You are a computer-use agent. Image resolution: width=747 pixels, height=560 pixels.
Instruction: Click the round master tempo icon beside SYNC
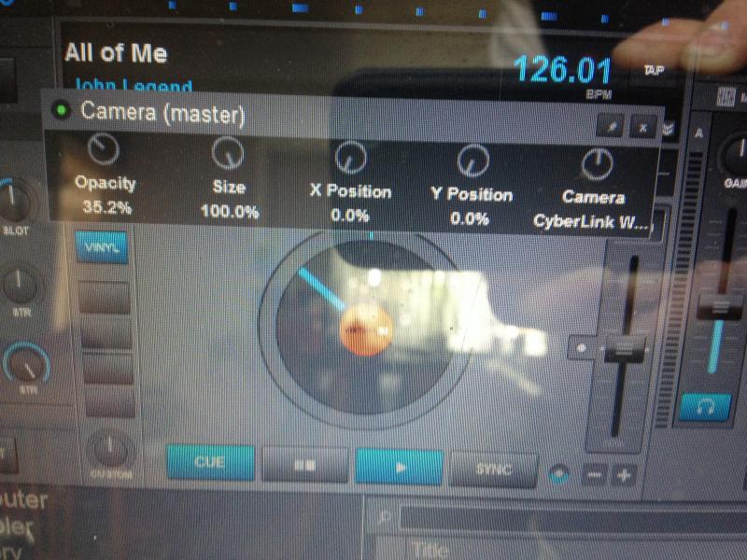click(558, 474)
